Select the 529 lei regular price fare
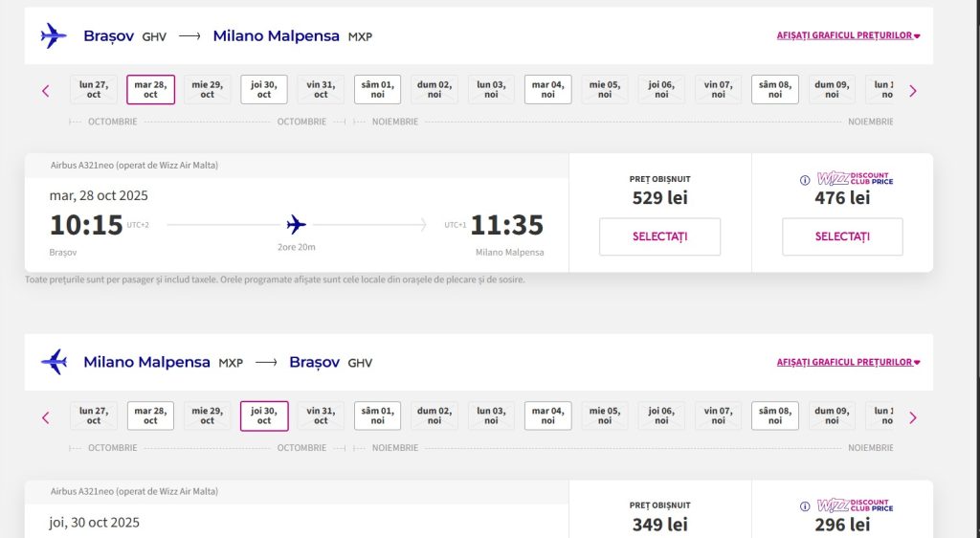The image size is (980, 538). tap(659, 236)
